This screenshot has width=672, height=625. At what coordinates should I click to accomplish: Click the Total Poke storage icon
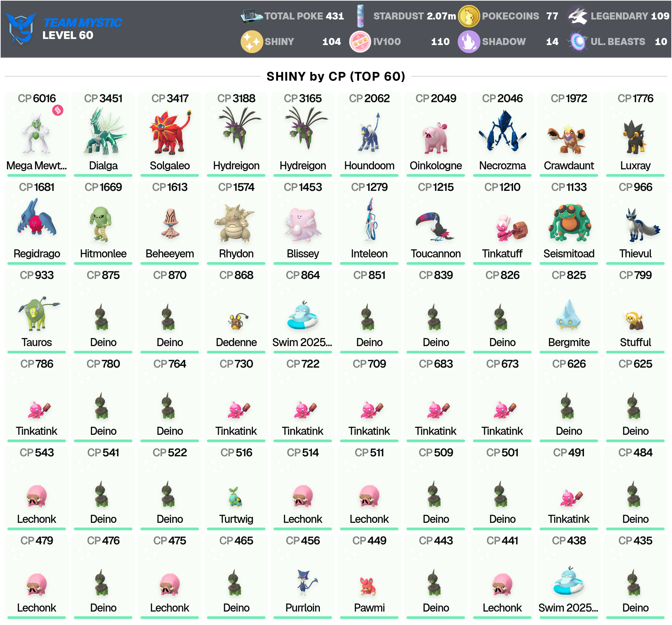tap(251, 16)
